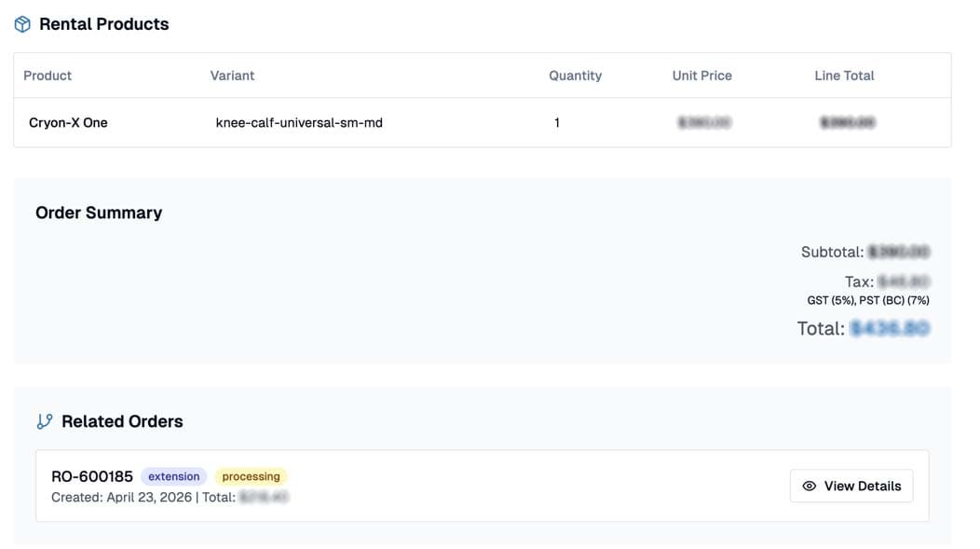Image resolution: width=980 pixels, height=549 pixels.
Task: Click the extension badge
Action: 174,476
